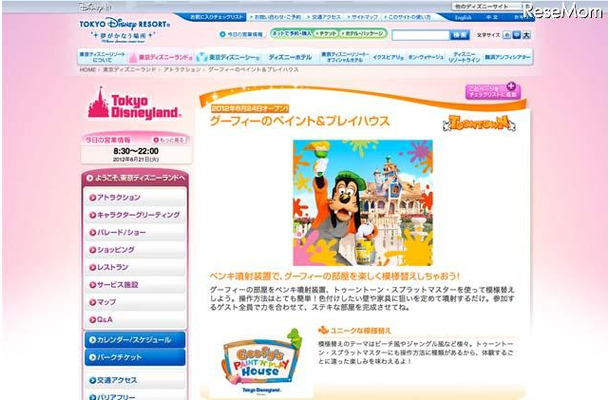The height and width of the screenshot is (400, 610).
Task: Add this page to checklist (purple button)
Action: pos(493,91)
